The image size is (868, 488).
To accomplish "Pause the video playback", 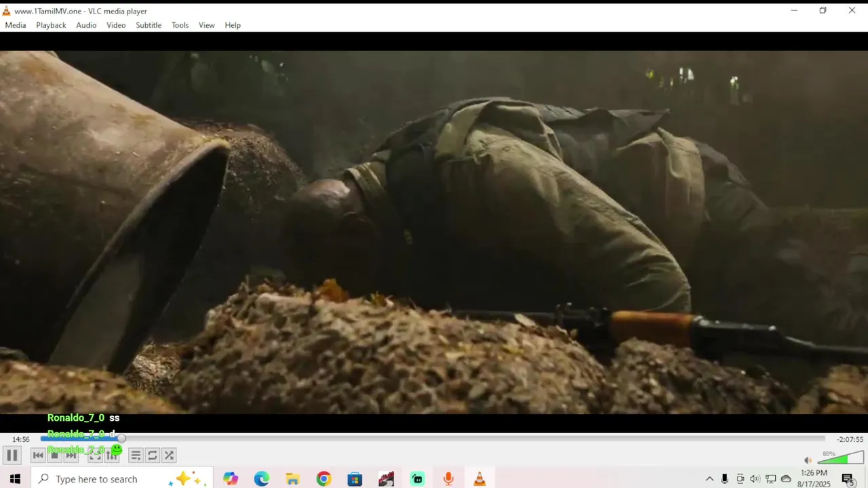I will pyautogui.click(x=12, y=455).
